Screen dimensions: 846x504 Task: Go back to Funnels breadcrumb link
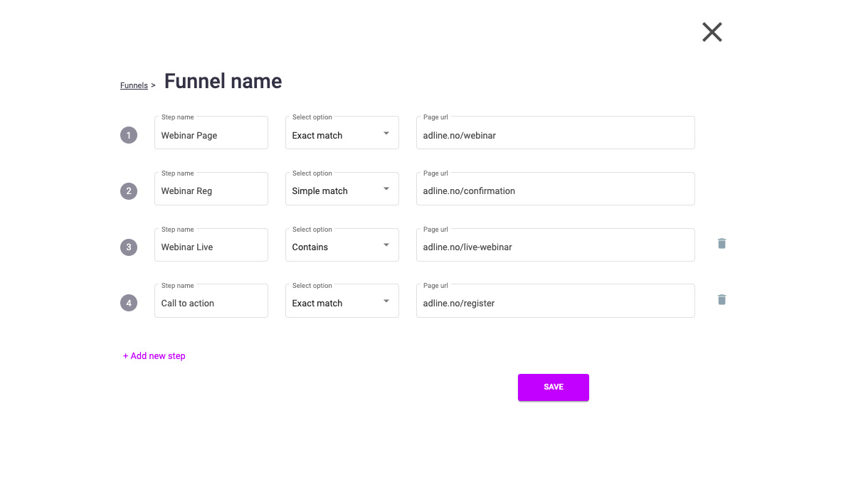(134, 85)
